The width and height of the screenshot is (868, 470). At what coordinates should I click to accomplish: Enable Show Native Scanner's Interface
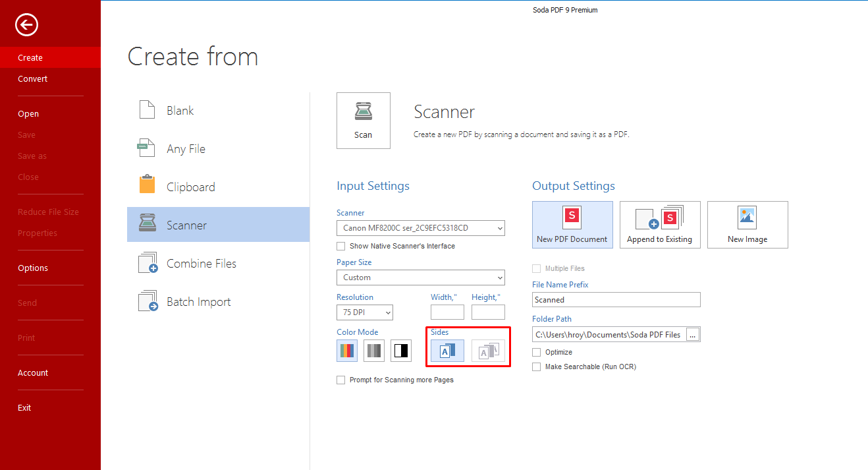341,246
